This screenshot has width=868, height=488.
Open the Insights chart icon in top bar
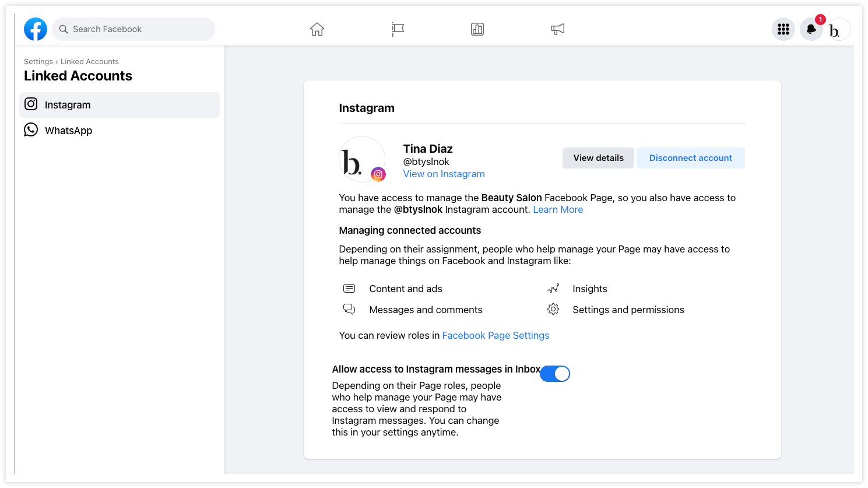pyautogui.click(x=477, y=29)
